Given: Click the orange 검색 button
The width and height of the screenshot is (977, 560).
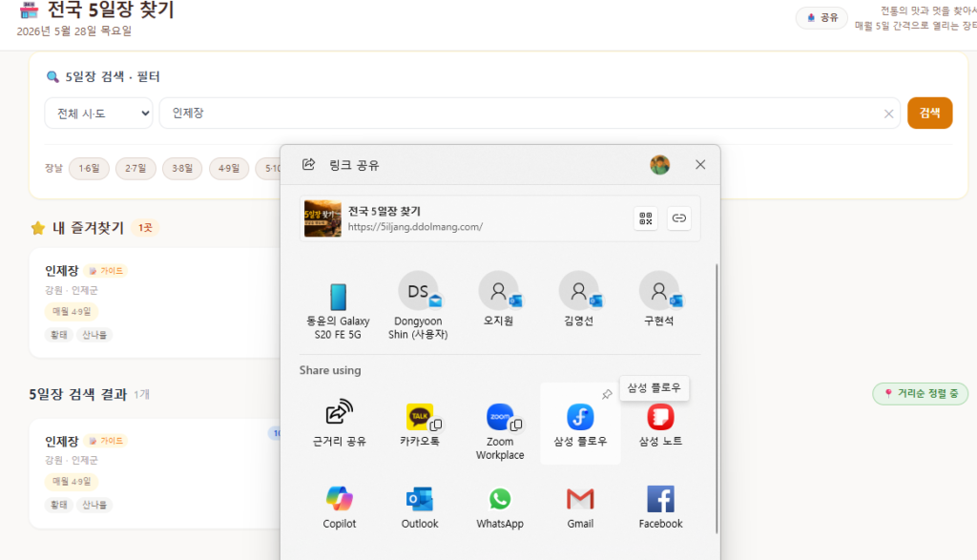Looking at the screenshot, I should coord(929,113).
